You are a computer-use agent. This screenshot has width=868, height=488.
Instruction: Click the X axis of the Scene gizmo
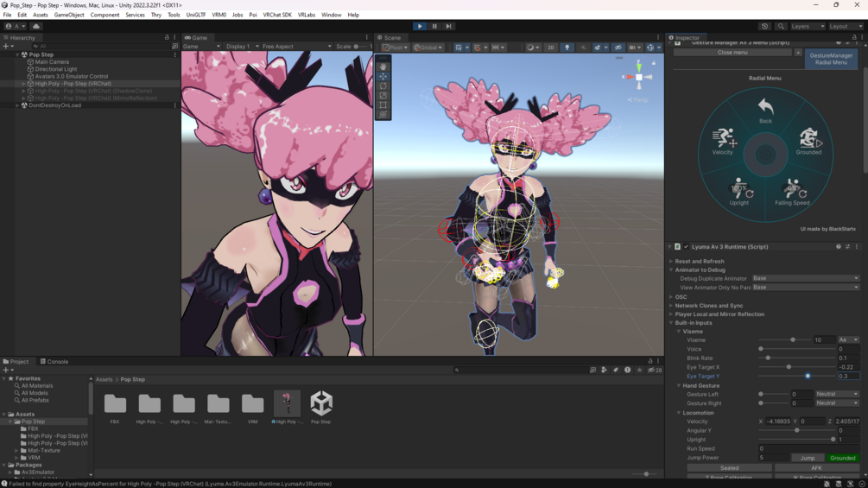click(630, 77)
